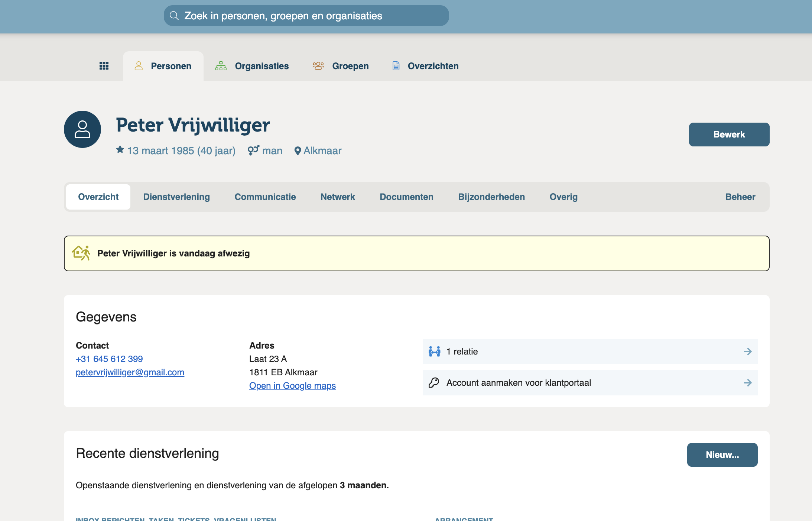Click the Organisaties hierarchy icon

(x=221, y=66)
